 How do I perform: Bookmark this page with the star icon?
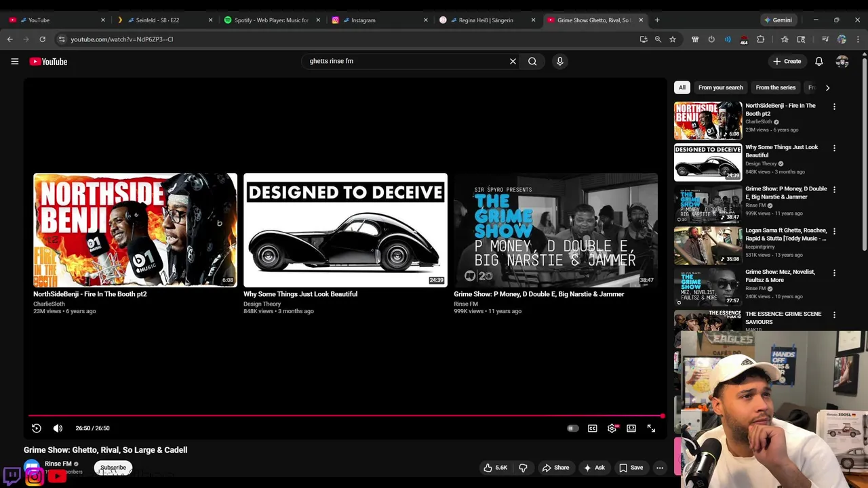tap(673, 39)
